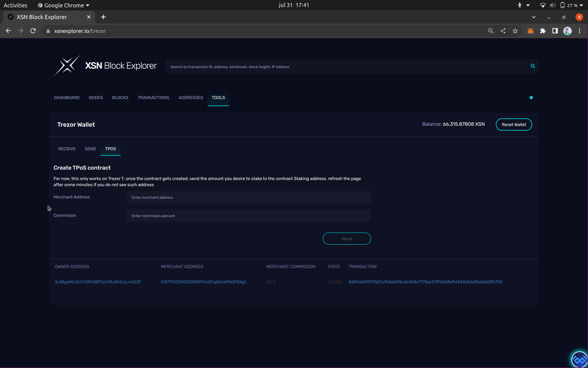
Task: Switch to the SEND tab
Action: 90,149
